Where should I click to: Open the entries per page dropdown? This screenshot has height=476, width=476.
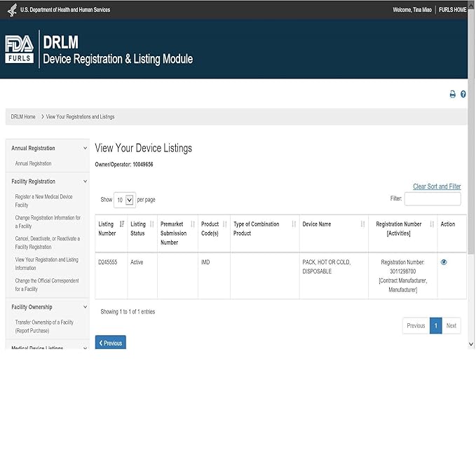125,200
